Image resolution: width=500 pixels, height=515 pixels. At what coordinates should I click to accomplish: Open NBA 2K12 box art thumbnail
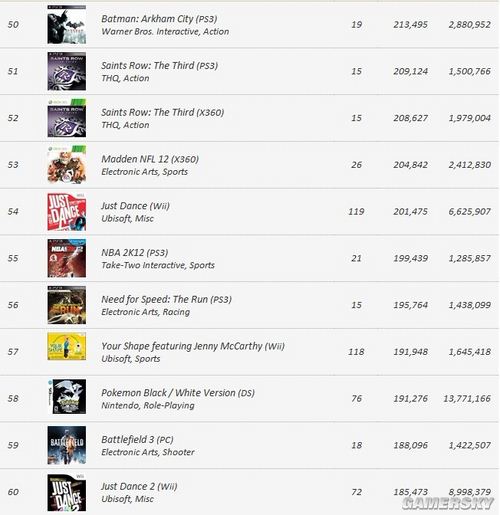coord(67,258)
